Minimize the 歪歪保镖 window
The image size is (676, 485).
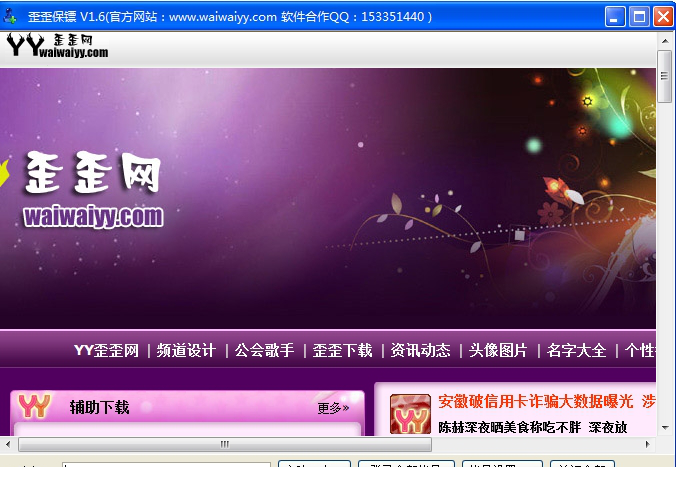point(615,17)
